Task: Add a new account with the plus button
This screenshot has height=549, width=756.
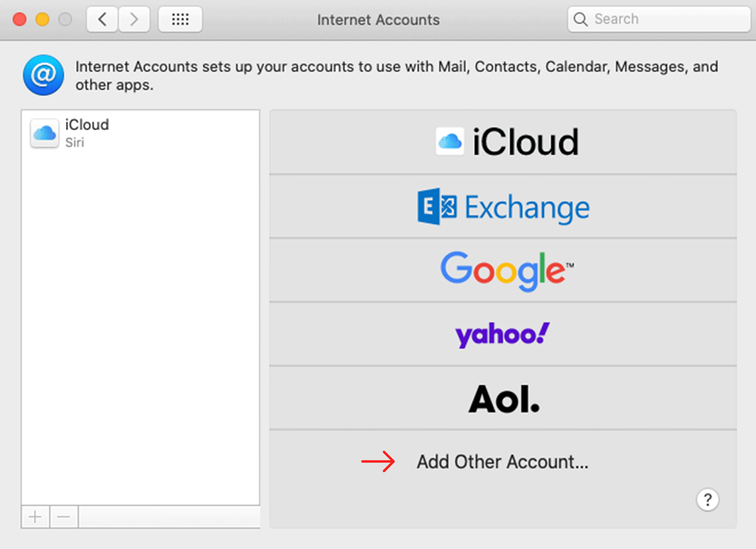Action: click(35, 517)
